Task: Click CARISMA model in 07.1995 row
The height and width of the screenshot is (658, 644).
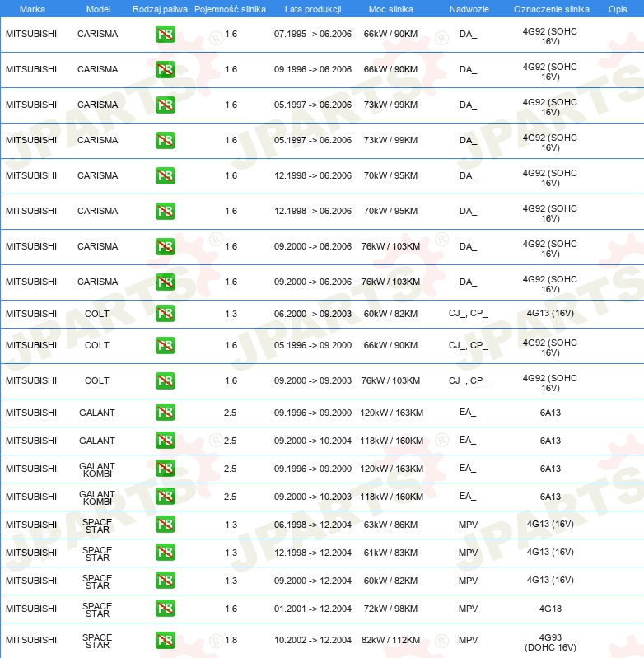Action: pyautogui.click(x=98, y=34)
